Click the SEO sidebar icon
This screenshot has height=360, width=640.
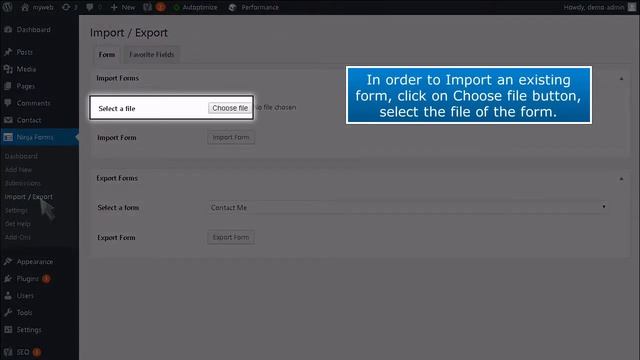click(x=8, y=351)
